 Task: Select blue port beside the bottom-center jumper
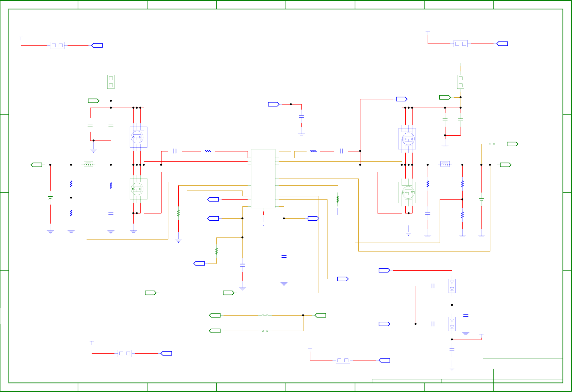(384, 360)
